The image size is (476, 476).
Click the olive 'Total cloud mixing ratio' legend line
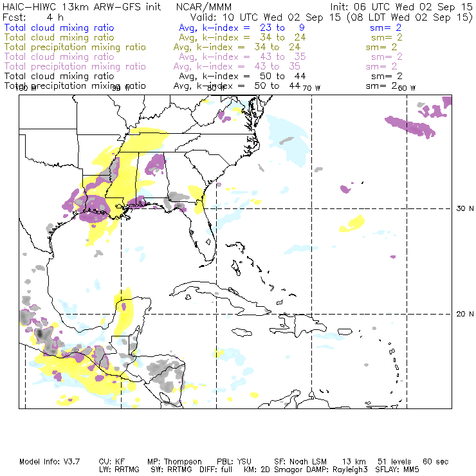coord(59,37)
